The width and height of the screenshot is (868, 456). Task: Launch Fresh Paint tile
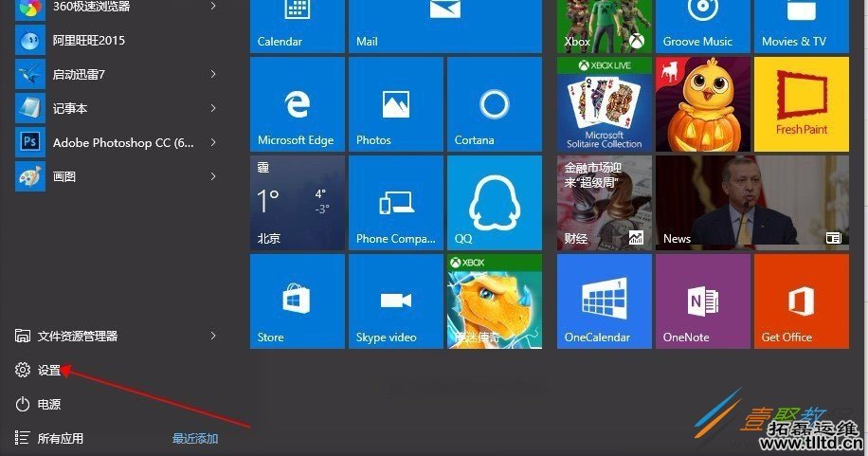(801, 104)
